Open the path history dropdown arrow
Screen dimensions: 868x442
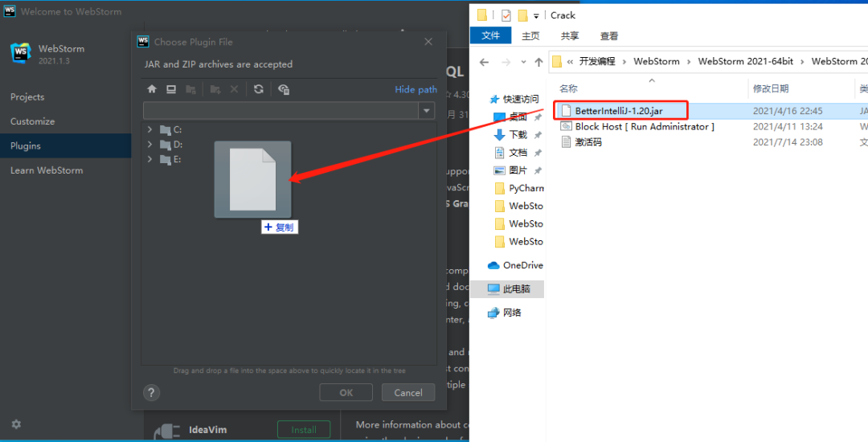tap(426, 111)
